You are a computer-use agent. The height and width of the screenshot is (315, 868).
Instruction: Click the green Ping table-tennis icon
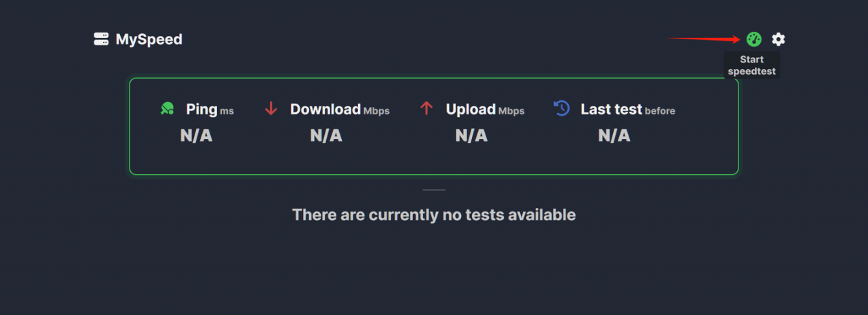pos(167,108)
